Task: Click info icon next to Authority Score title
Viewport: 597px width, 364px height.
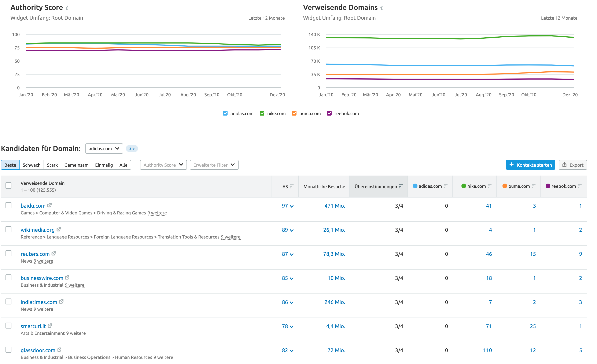Action: click(67, 8)
